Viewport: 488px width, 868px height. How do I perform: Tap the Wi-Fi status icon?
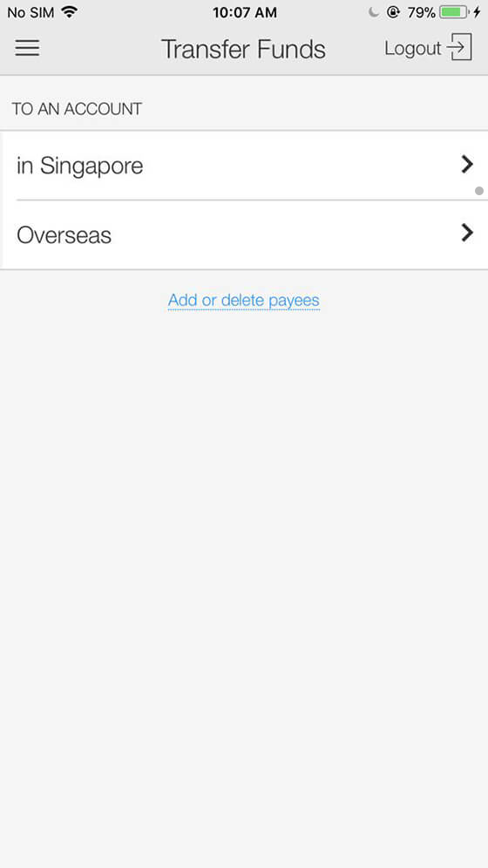[69, 11]
